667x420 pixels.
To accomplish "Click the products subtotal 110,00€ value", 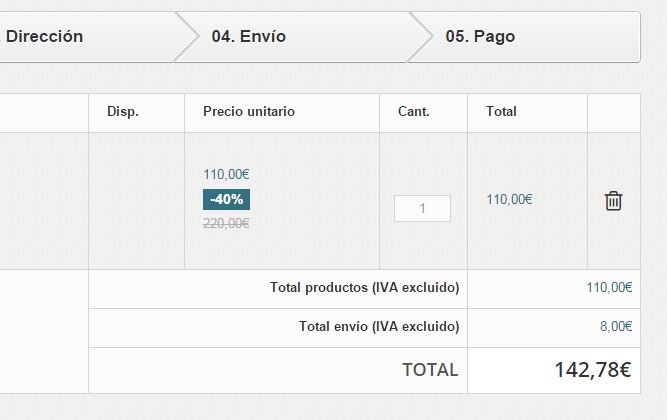I will point(609,288).
